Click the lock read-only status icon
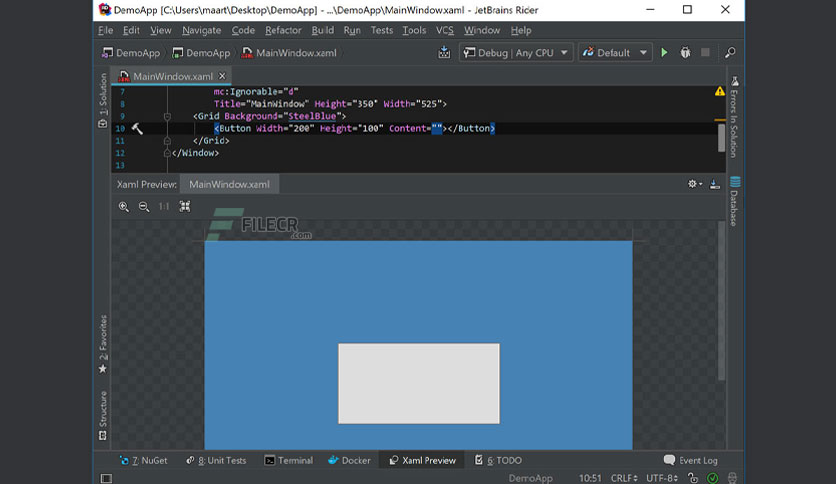The height and width of the screenshot is (484, 836). pos(693,478)
